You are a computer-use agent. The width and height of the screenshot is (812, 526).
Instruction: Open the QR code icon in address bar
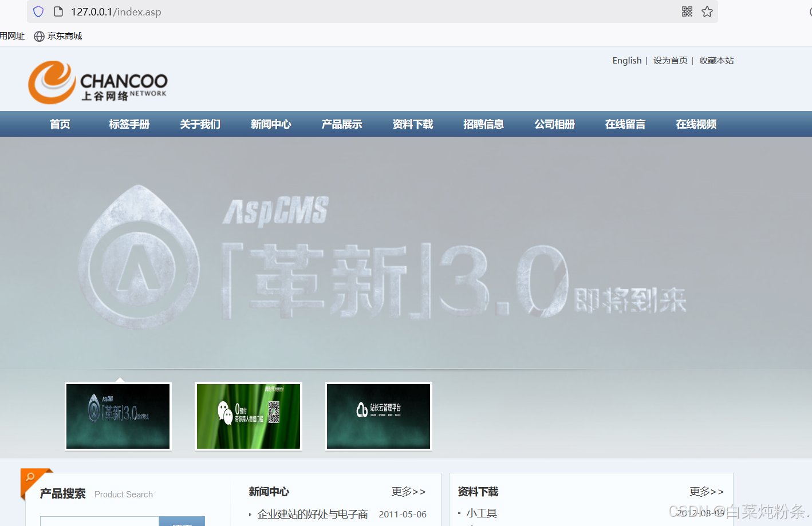(687, 11)
